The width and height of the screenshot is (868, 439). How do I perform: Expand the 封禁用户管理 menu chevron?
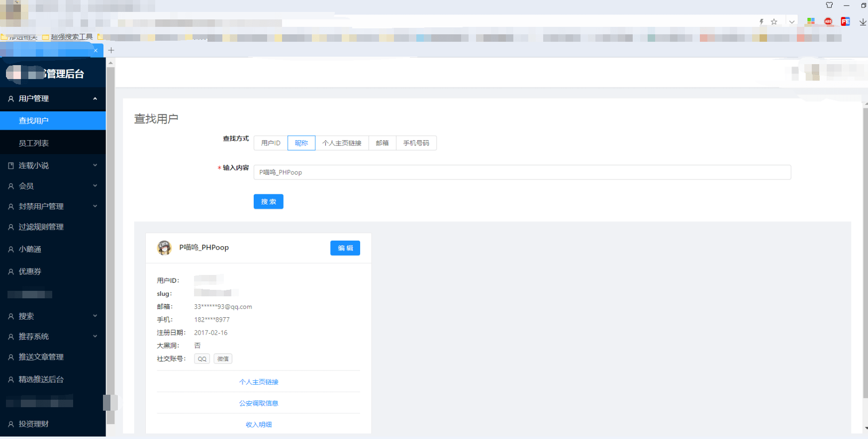pos(95,206)
